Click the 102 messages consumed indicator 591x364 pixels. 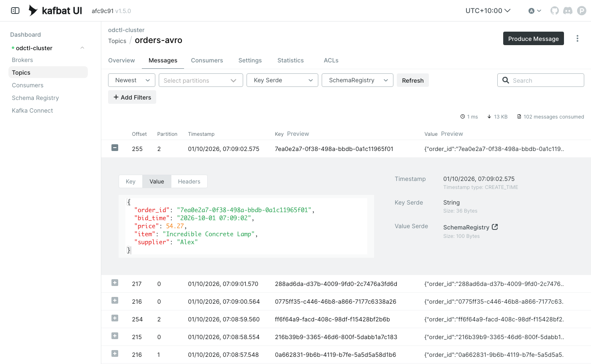pyautogui.click(x=550, y=116)
